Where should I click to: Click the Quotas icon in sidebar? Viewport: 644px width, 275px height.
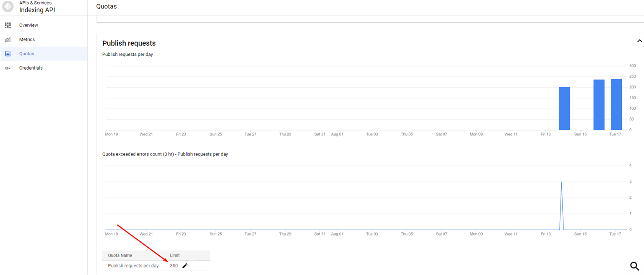(8, 54)
